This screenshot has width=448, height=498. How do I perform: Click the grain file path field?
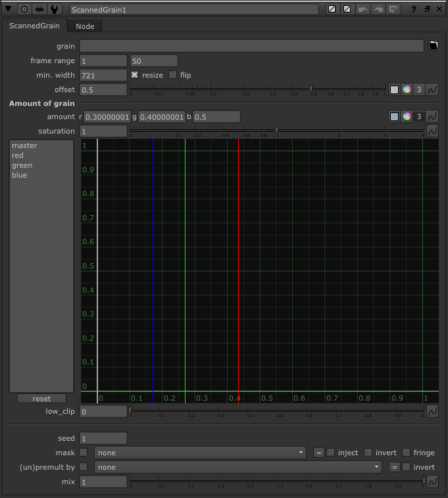click(251, 46)
